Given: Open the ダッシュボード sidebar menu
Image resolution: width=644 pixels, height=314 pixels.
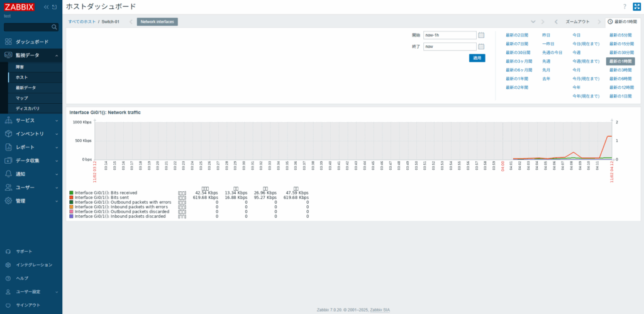Looking at the screenshot, I should point(31,42).
